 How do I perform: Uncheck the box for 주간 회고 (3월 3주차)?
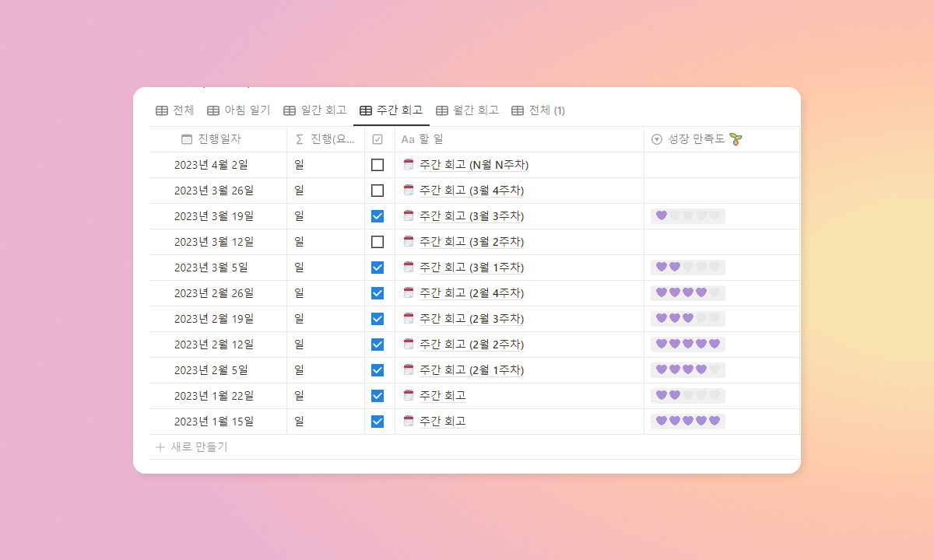tap(377, 216)
